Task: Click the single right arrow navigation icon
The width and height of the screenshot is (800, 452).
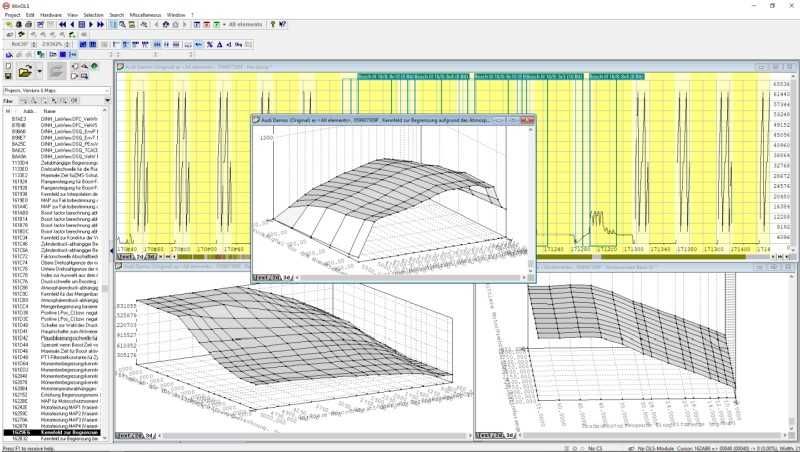Action: coord(91,24)
